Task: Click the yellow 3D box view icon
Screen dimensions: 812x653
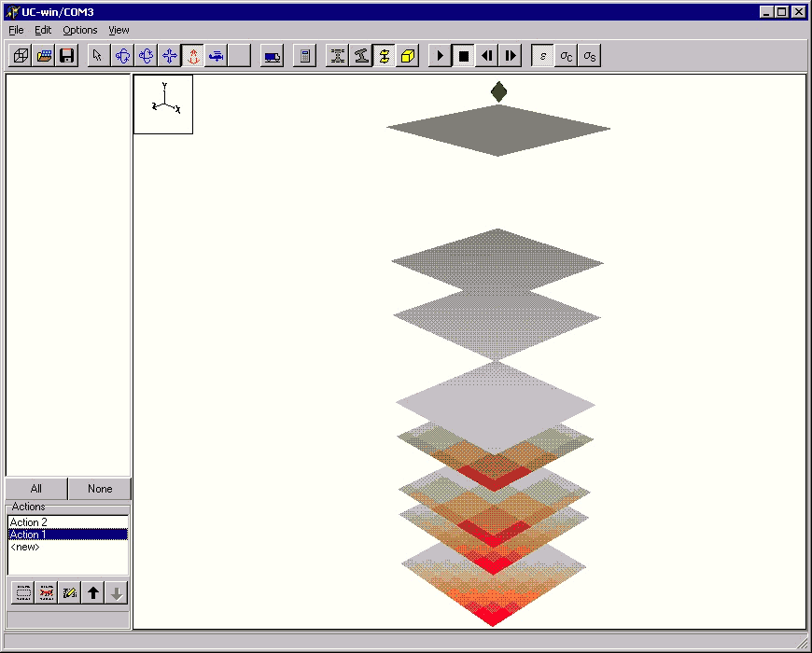Action: 407,56
